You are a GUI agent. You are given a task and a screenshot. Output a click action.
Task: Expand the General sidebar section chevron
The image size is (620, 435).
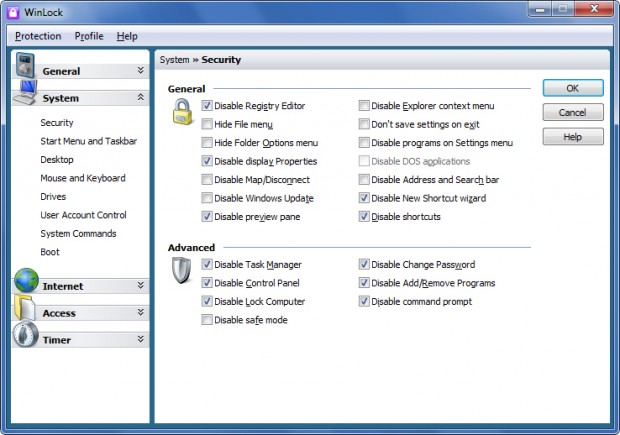click(x=140, y=70)
